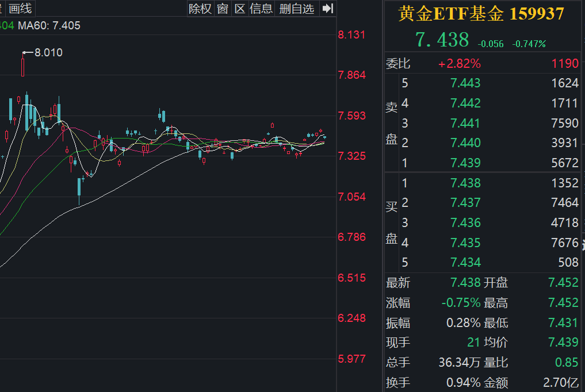The width and height of the screenshot is (585, 392).
Task: Click the MA60: 7.405 indicator label
Action: pyautogui.click(x=49, y=25)
